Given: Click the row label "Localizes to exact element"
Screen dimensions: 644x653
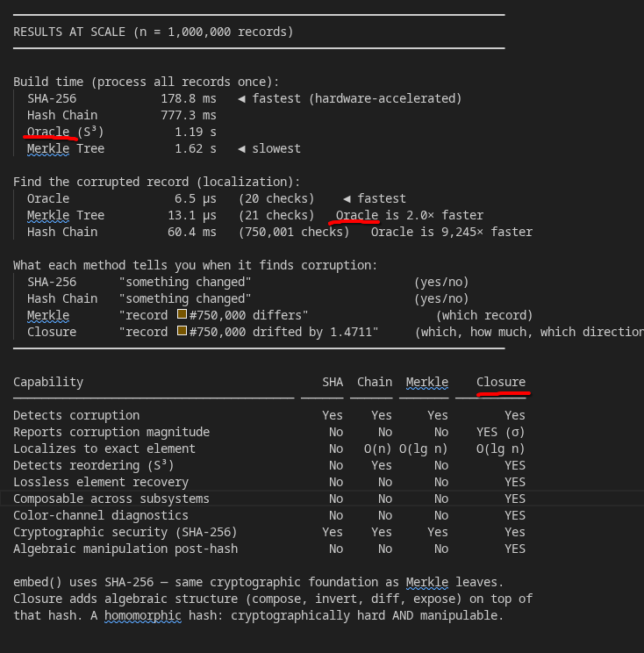Looking at the screenshot, I should pos(104,448).
